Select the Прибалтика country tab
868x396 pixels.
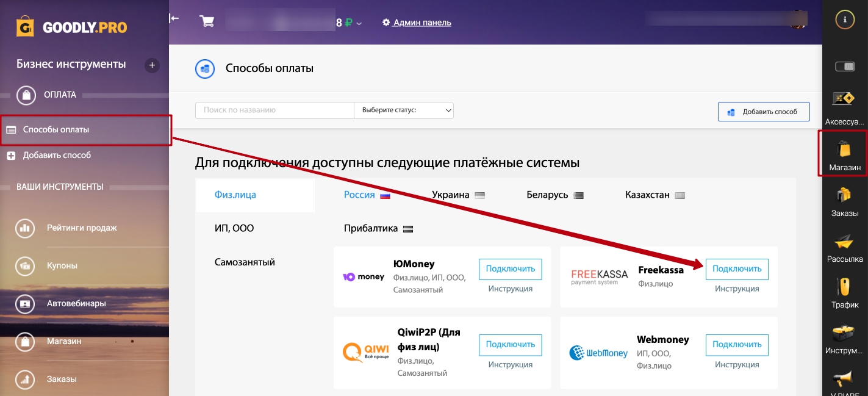point(378,229)
